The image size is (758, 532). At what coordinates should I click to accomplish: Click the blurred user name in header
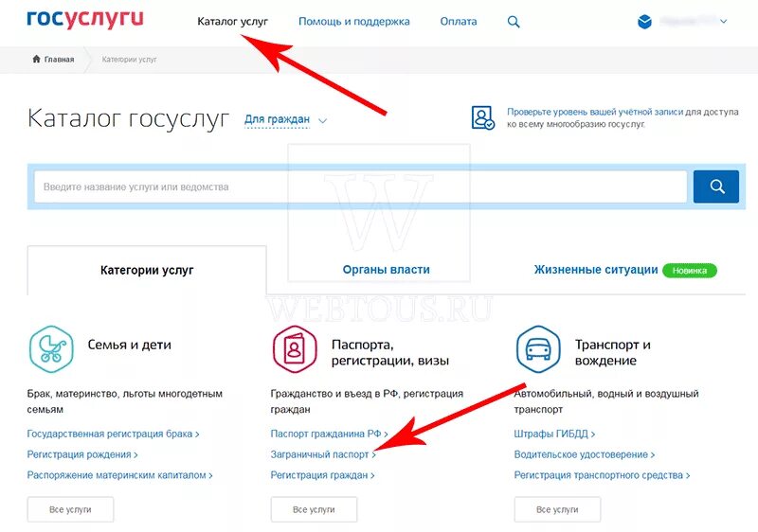tap(687, 21)
